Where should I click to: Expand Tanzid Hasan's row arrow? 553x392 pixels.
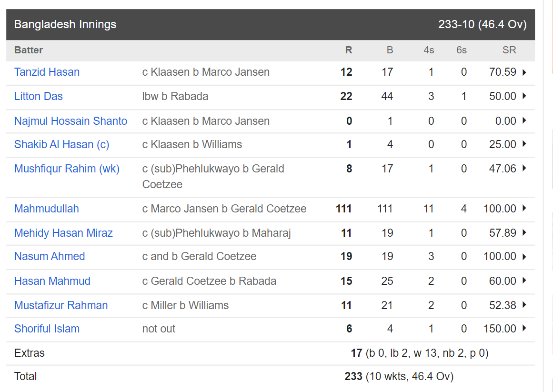point(524,72)
